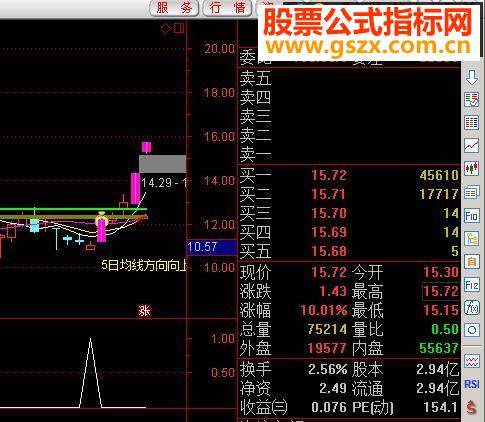The width and height of the screenshot is (485, 422).
Task: Open the checklist report sidebar icon
Action: (x=472, y=100)
